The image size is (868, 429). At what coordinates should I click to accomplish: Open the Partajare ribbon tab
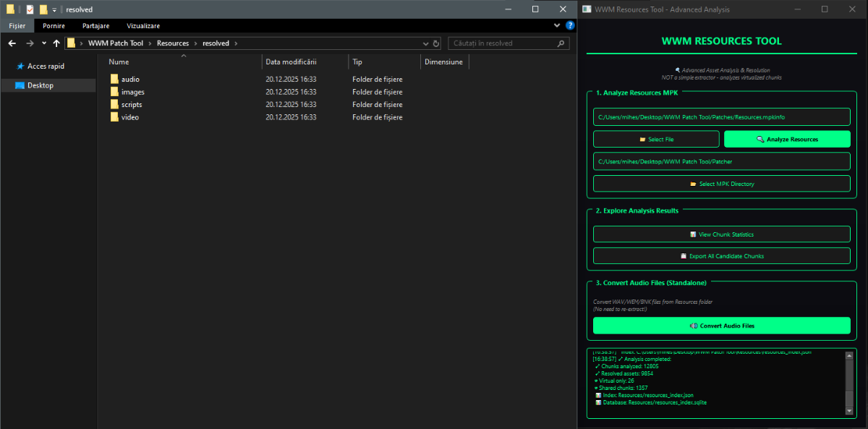pyautogui.click(x=95, y=25)
